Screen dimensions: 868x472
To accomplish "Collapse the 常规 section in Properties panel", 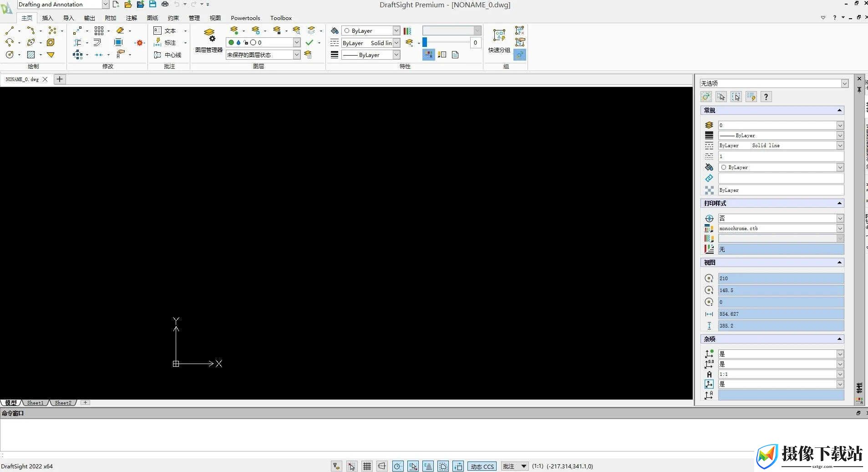I will pyautogui.click(x=839, y=110).
